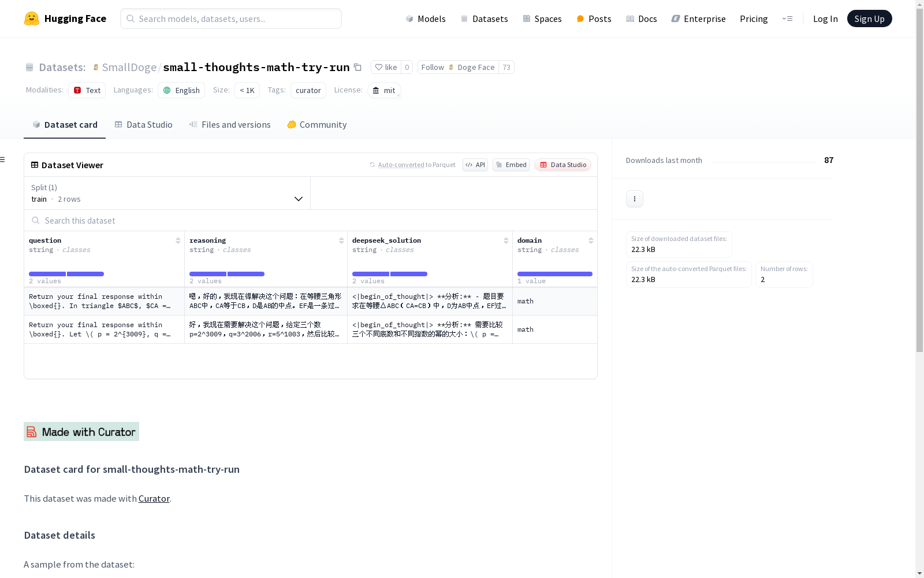The height and width of the screenshot is (578, 924).
Task: Open Posts in the top navigation
Action: (x=594, y=18)
